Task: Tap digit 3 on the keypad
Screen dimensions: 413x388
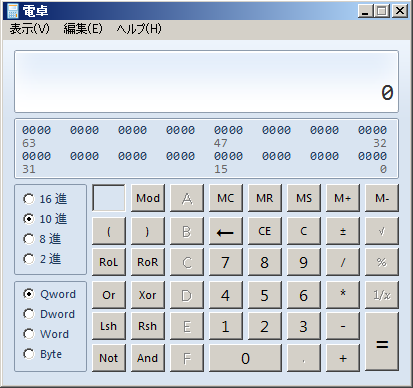Action: [x=304, y=326]
